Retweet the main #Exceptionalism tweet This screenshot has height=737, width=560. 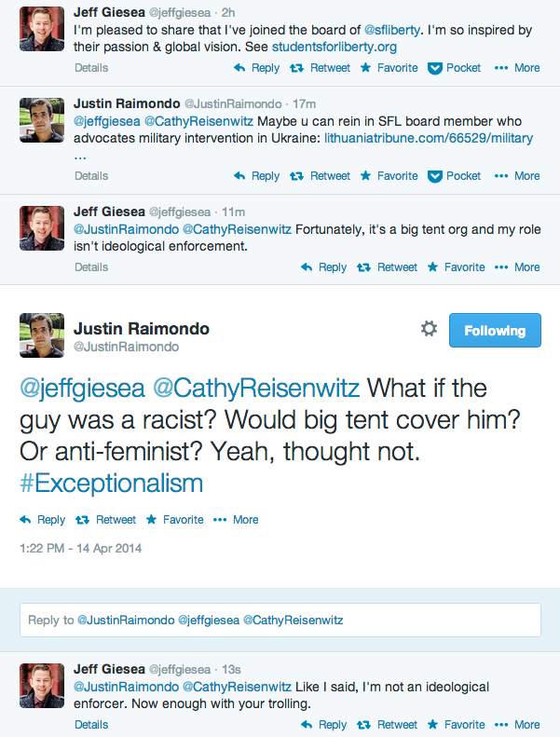click(x=105, y=520)
